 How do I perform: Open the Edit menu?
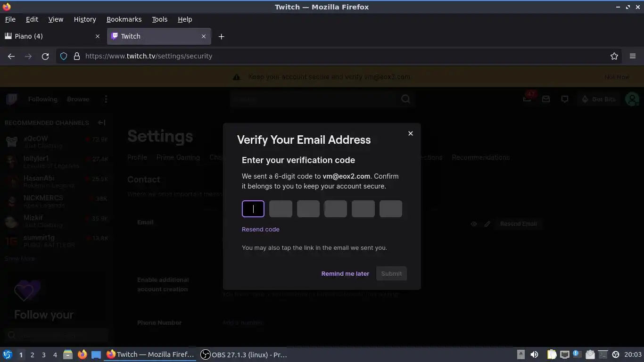32,19
